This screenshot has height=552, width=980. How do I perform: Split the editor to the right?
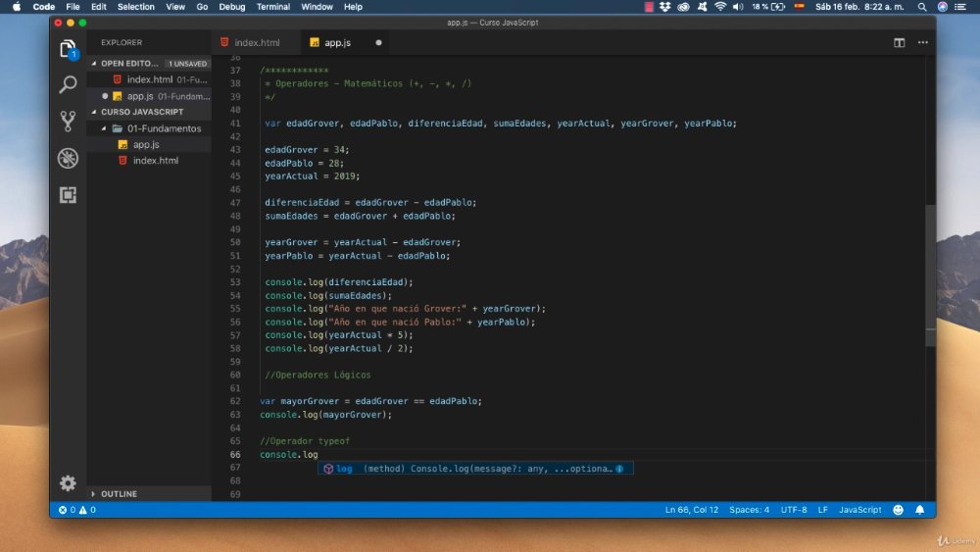pyautogui.click(x=899, y=42)
